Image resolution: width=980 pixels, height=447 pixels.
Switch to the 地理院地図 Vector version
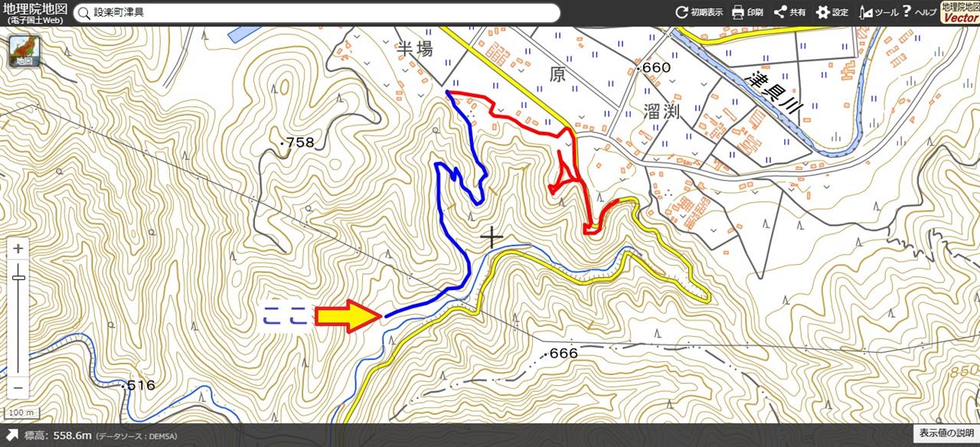tap(959, 12)
